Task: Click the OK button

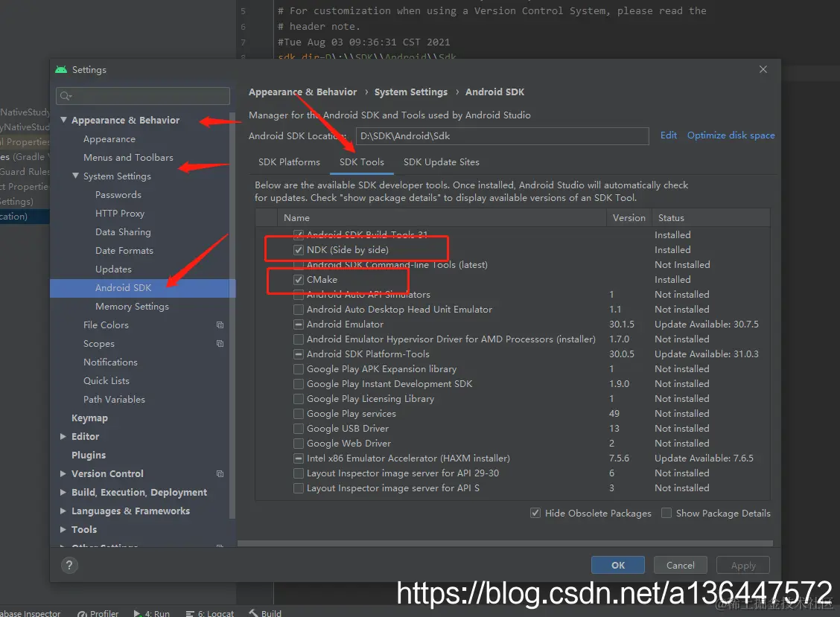Action: click(618, 565)
